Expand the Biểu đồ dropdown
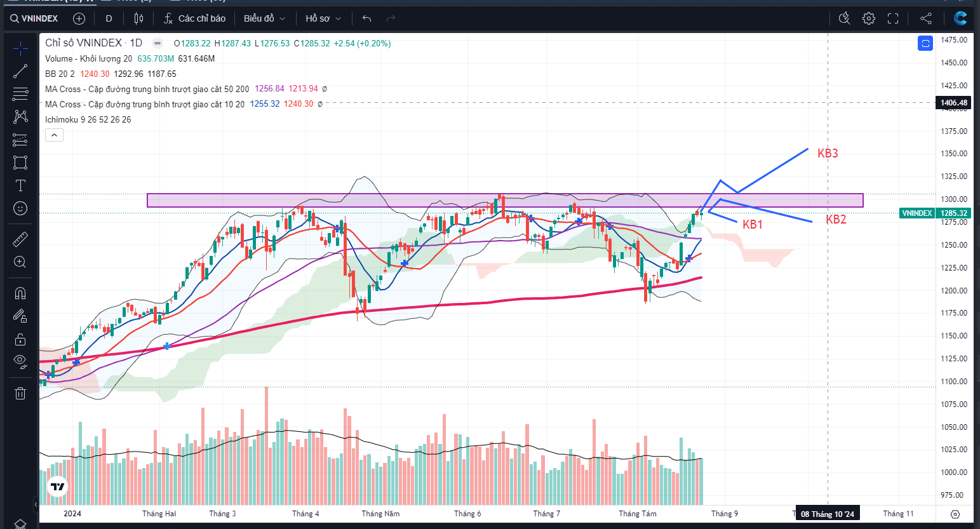 [264, 18]
